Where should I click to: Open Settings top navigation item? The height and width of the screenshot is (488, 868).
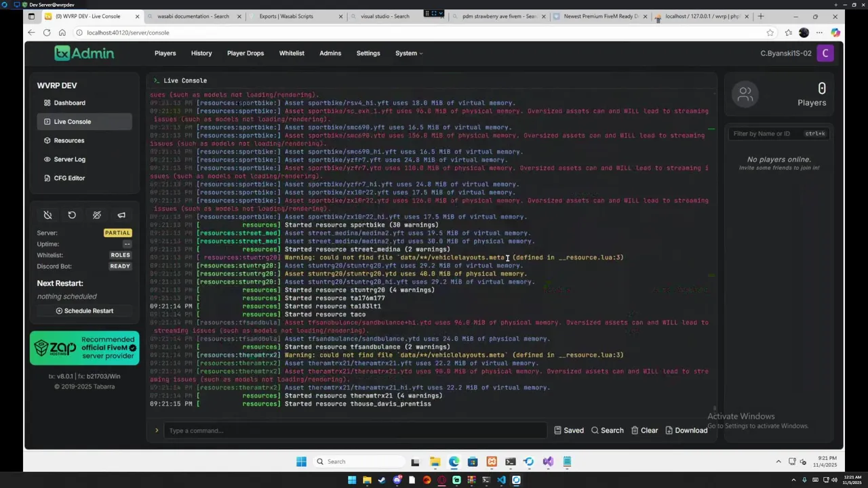click(x=368, y=53)
